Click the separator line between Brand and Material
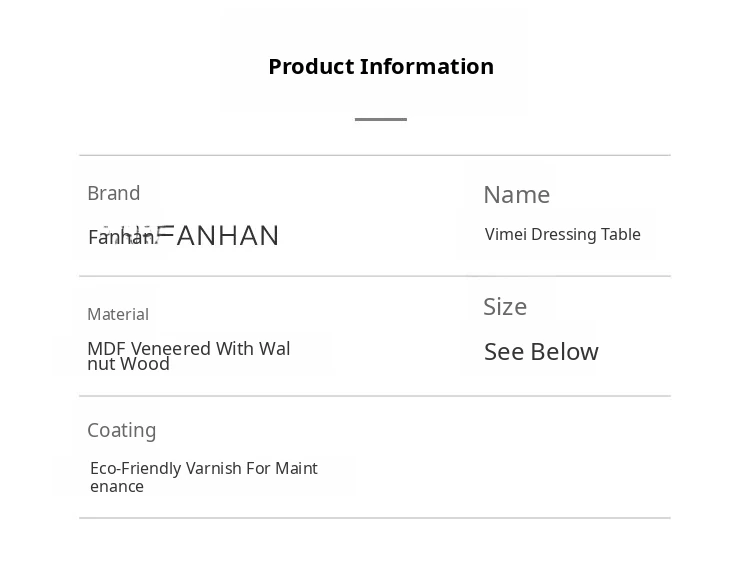This screenshot has height=564, width=750. [x=374, y=276]
